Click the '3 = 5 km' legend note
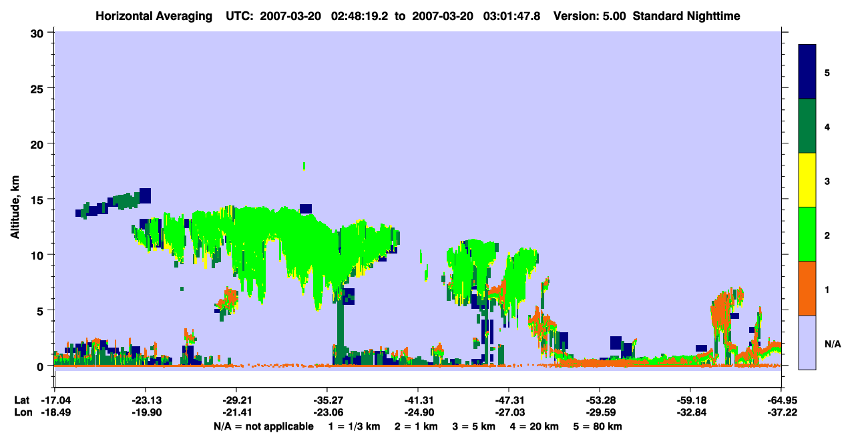Viewport: 868px width, 445px height. pyautogui.click(x=475, y=426)
